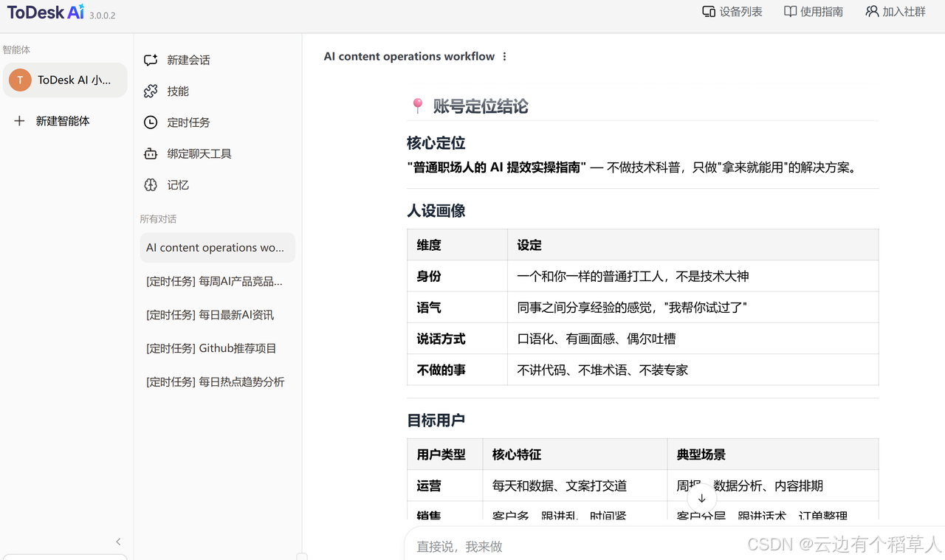Click the 加入社群 link
The image size is (945, 560).
click(896, 12)
